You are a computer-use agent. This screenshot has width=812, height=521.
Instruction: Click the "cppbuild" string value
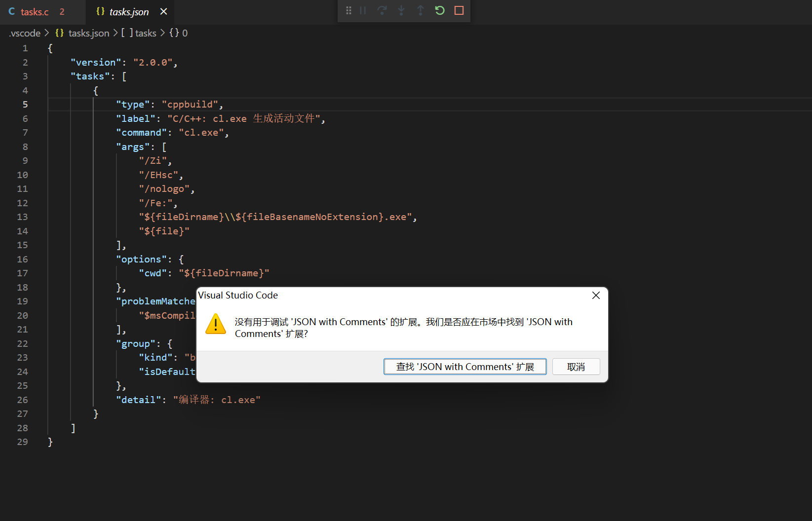coord(190,105)
